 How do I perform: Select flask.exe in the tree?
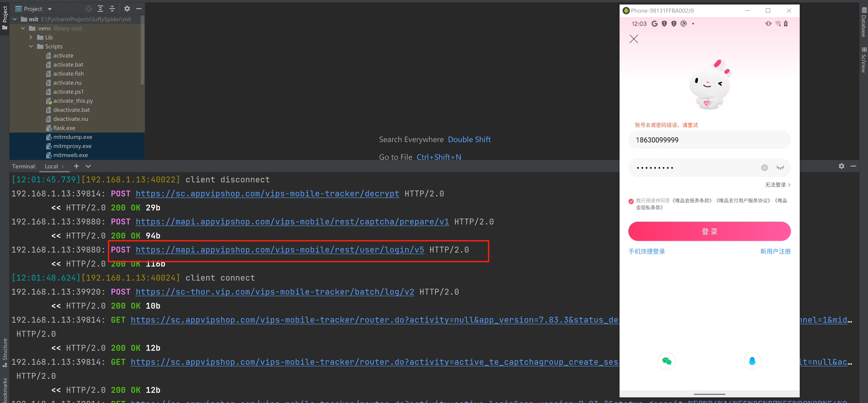click(x=64, y=128)
